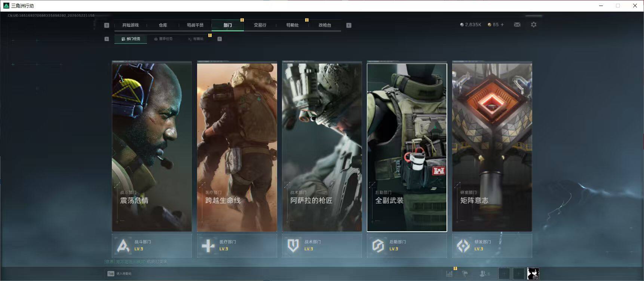Click the CN UID text at top left

[51, 16]
